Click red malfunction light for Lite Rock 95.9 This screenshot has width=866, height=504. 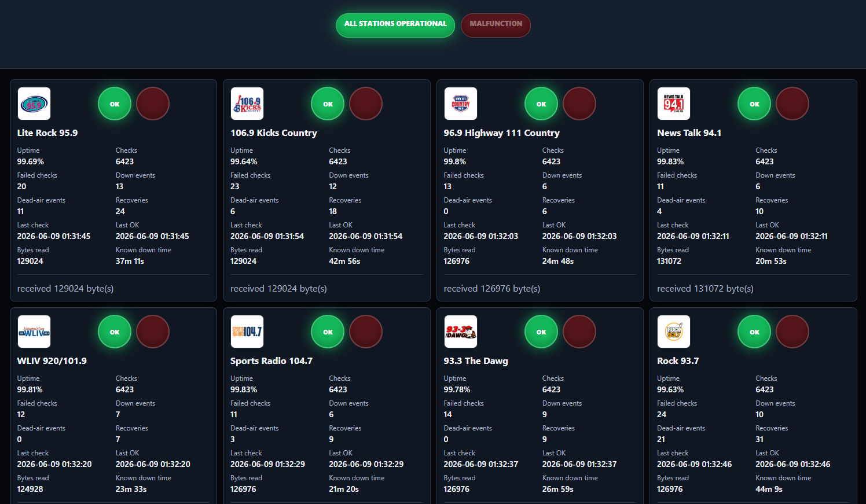[x=153, y=104]
